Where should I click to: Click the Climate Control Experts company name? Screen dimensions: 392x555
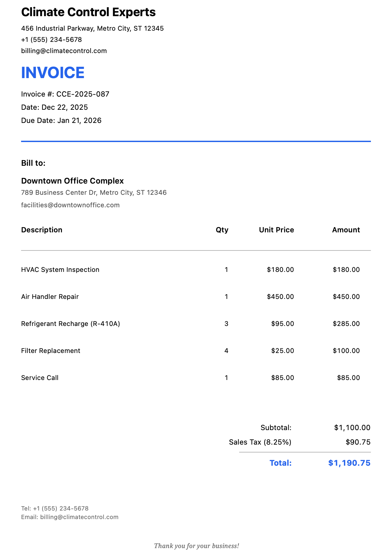pos(88,12)
